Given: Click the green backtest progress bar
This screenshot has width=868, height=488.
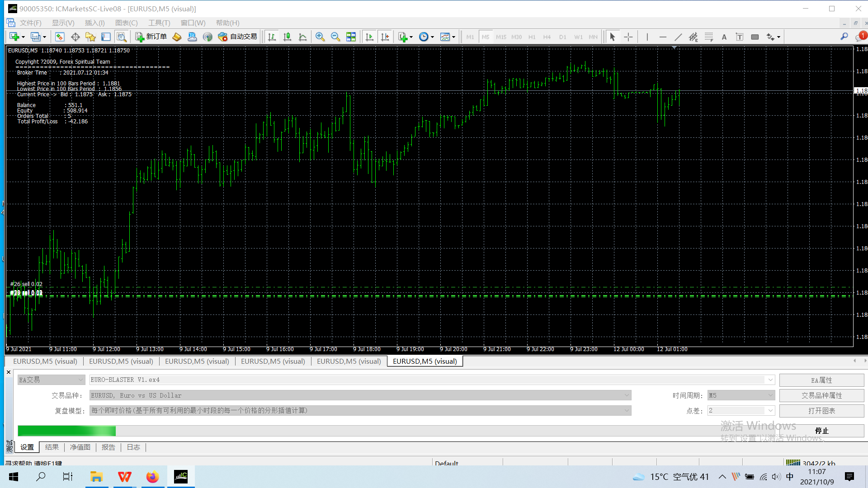Looking at the screenshot, I should click(x=66, y=431).
